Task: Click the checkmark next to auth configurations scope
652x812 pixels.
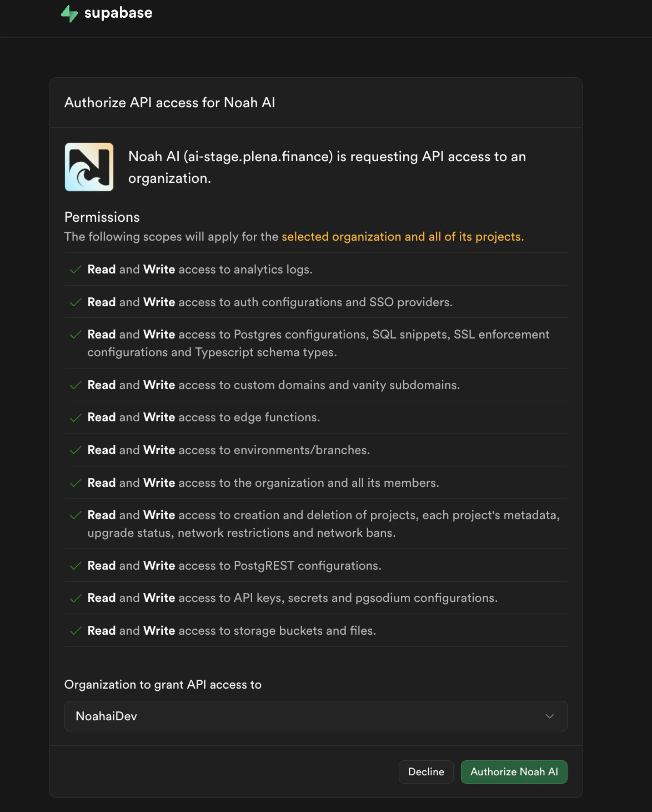Action: click(x=75, y=302)
